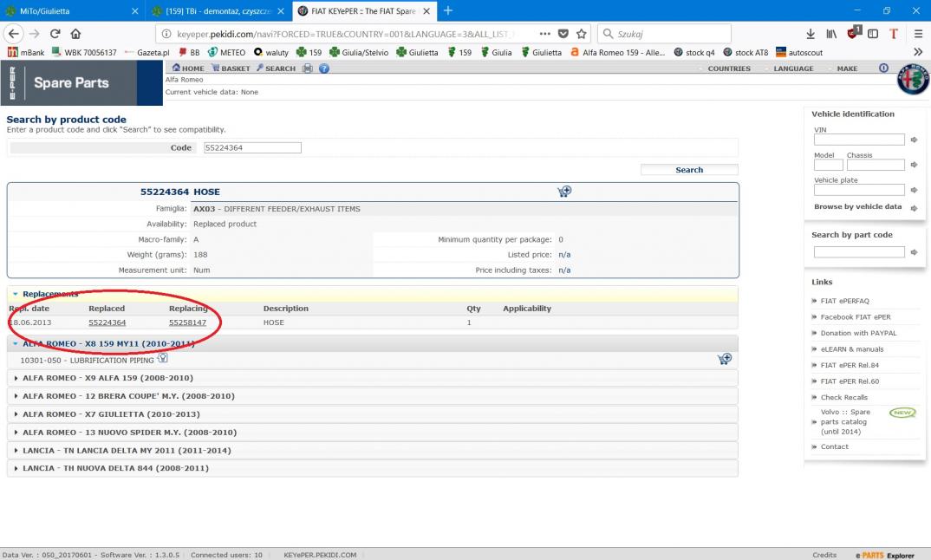931x560 pixels.
Task: Open the SEARCH menu item
Action: pos(277,68)
